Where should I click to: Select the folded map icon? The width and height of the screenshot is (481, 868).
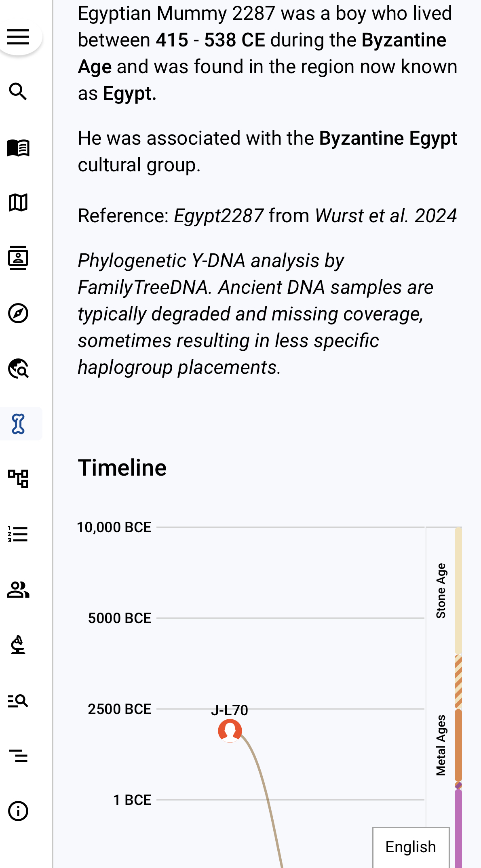[18, 202]
